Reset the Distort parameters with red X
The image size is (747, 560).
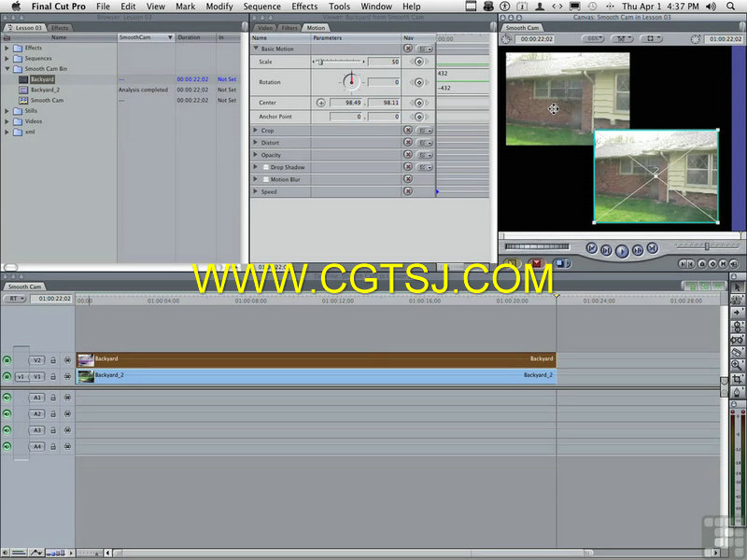point(408,143)
